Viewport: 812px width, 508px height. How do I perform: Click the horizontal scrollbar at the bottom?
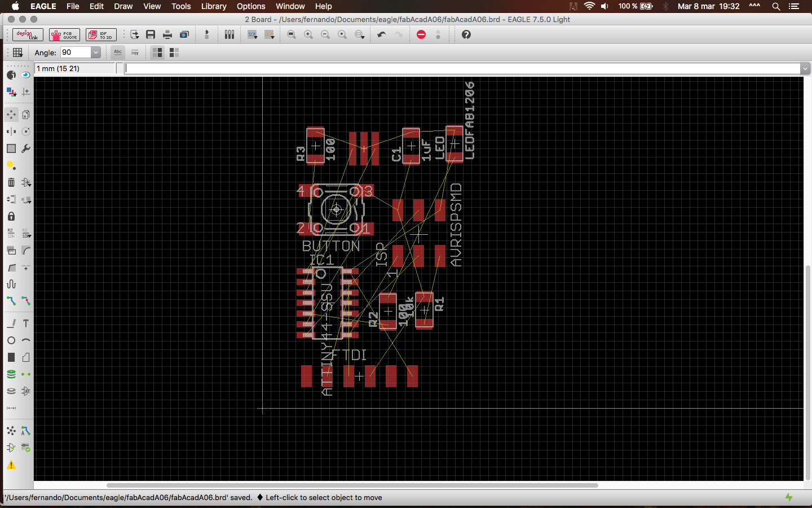point(352,485)
